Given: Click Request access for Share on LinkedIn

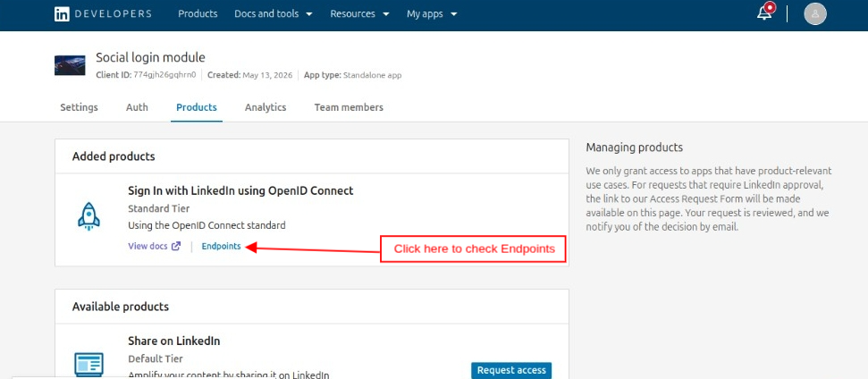Looking at the screenshot, I should (x=511, y=370).
